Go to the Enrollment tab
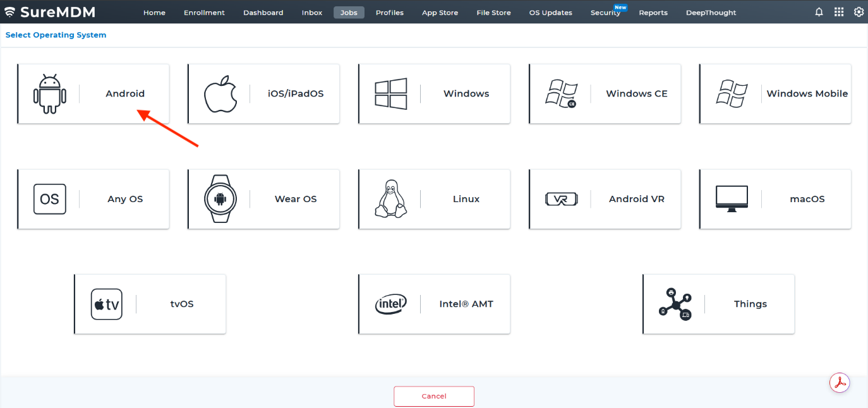Viewport: 868px width, 408px height. tap(204, 13)
